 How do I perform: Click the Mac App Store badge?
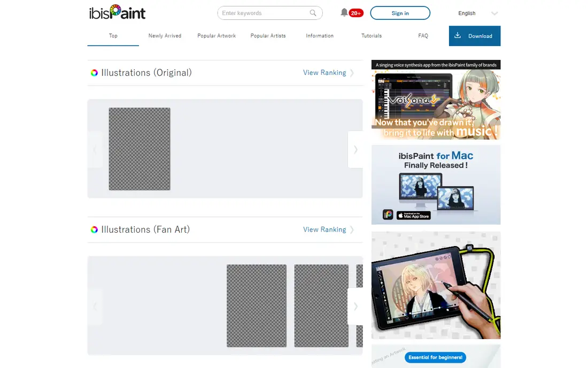click(413, 216)
